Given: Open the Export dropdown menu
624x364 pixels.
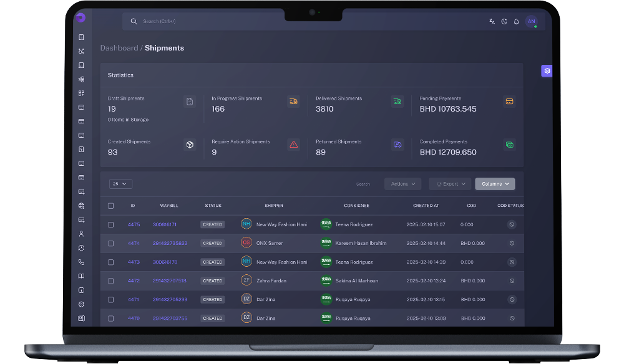Looking at the screenshot, I should 449,184.
